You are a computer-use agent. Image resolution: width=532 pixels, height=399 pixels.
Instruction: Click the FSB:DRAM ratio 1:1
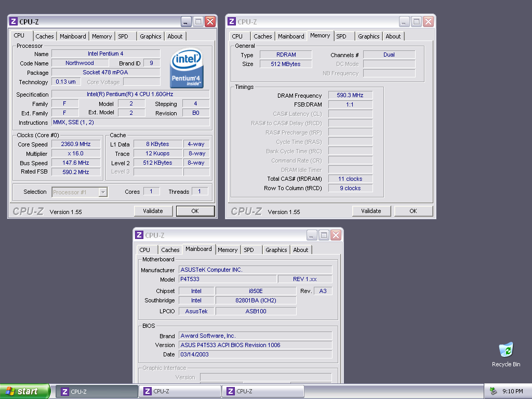click(x=351, y=104)
